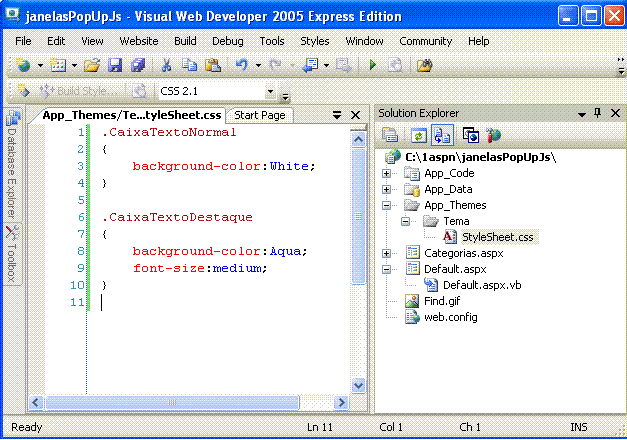The height and width of the screenshot is (440, 627).
Task: Switch to the Start Page tab
Action: coord(260,115)
